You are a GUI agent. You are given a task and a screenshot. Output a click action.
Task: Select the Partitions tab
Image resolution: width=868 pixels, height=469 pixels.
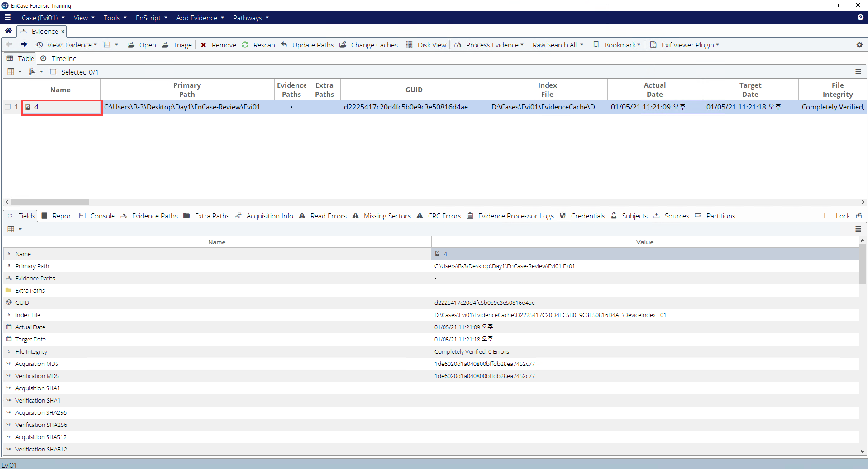(715, 216)
